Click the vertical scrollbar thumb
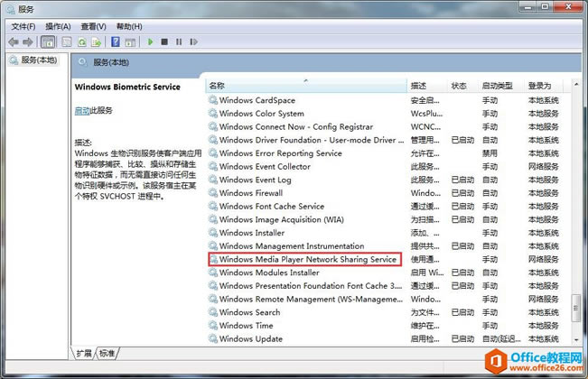Image resolution: width=588 pixels, height=379 pixels. [576, 308]
